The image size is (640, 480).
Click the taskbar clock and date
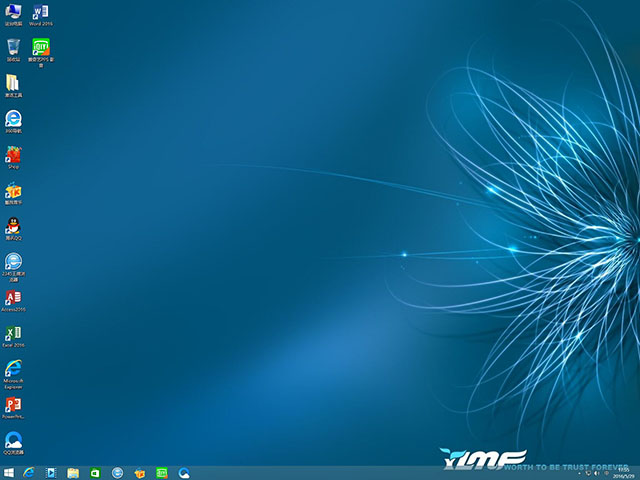[625, 472]
